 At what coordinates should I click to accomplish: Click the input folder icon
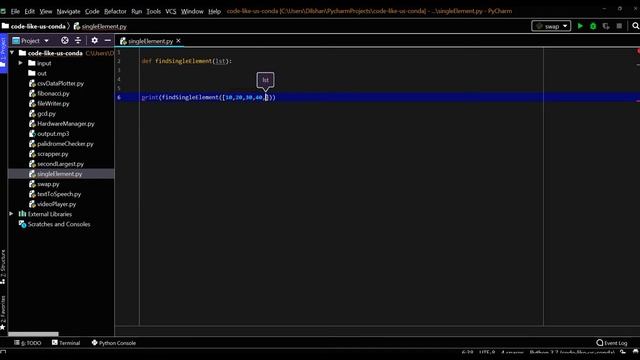(x=32, y=63)
